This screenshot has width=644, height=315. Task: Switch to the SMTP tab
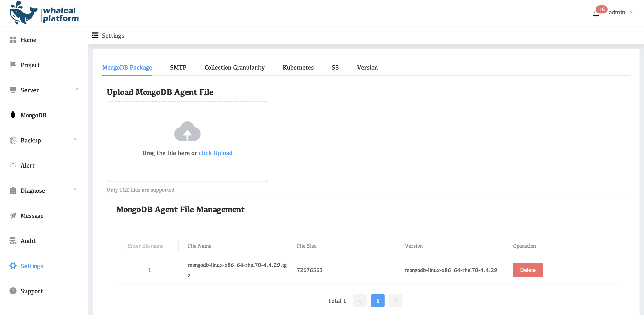[178, 68]
